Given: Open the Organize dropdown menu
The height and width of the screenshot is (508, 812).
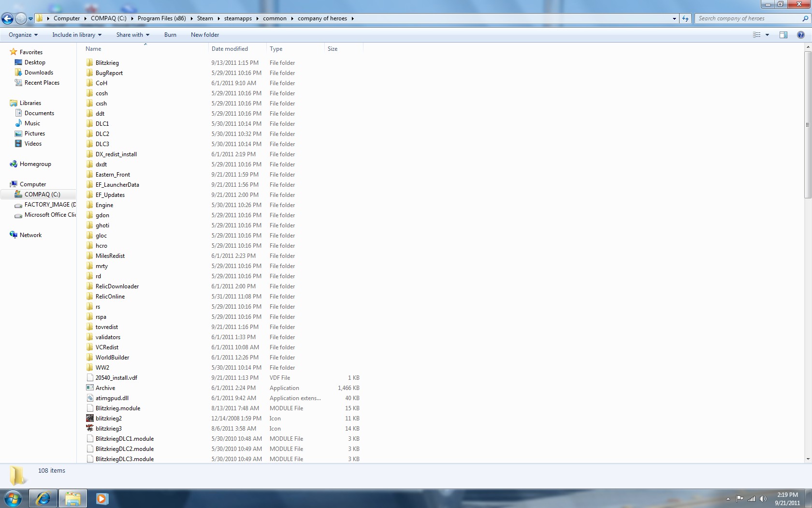Looking at the screenshot, I should coord(23,35).
